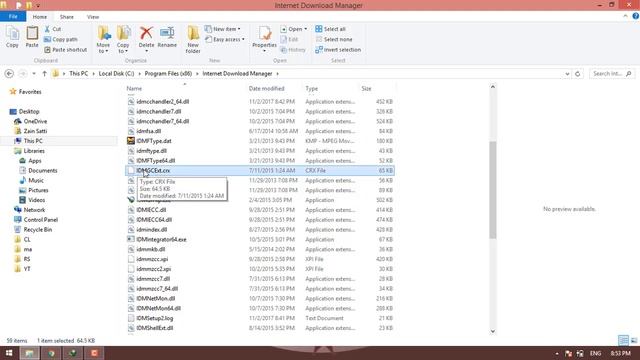The width and height of the screenshot is (640, 360).
Task: Select the IDMFType.dat file
Action: pos(260,141)
